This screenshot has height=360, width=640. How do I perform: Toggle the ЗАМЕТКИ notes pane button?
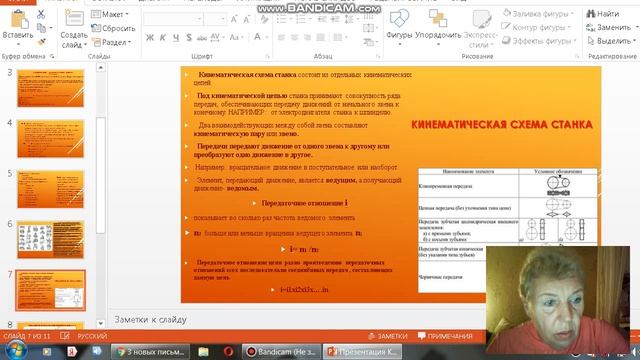click(388, 336)
